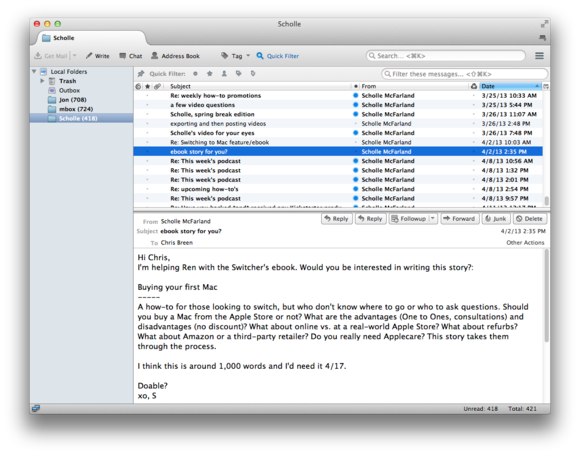Click the sender Scholle McFarland in header

[186, 221]
